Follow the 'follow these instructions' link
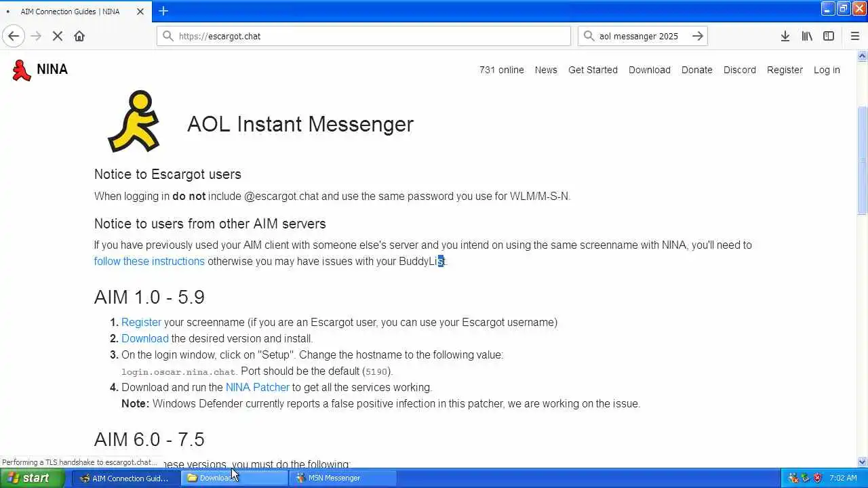Image resolution: width=868 pixels, height=488 pixels. pyautogui.click(x=149, y=261)
